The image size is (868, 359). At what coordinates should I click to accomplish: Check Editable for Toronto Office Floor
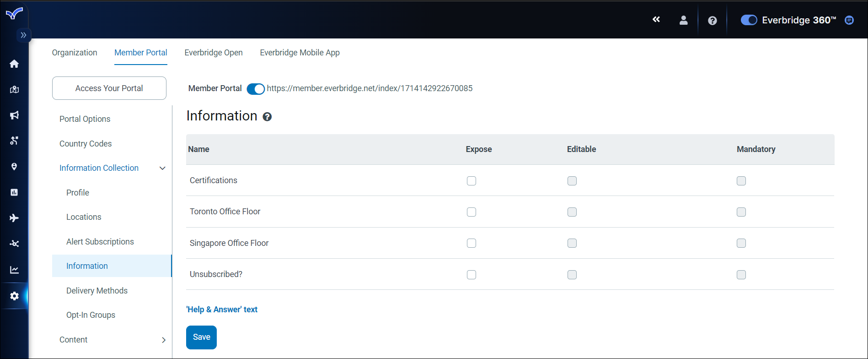pos(572,212)
